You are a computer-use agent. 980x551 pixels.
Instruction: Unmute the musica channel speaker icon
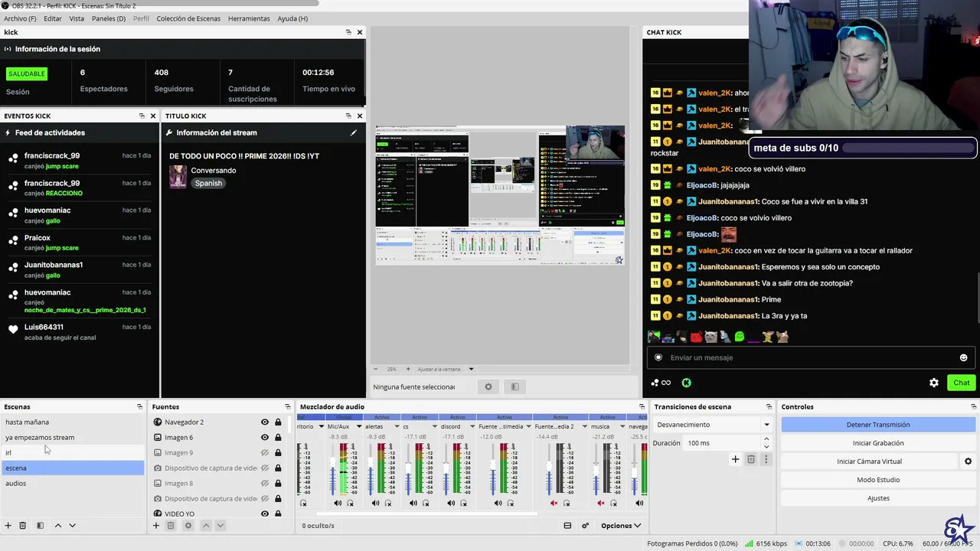[x=601, y=503]
